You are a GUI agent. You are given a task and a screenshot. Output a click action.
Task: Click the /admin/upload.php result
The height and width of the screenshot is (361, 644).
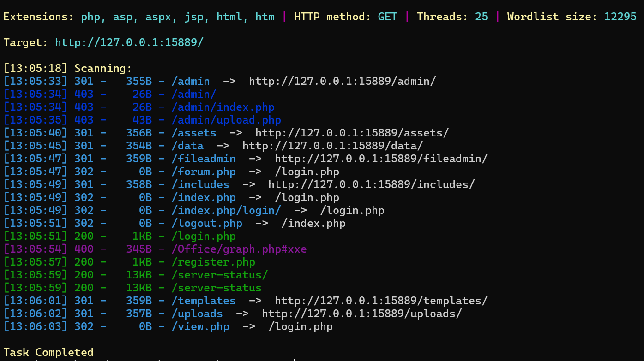[226, 120]
